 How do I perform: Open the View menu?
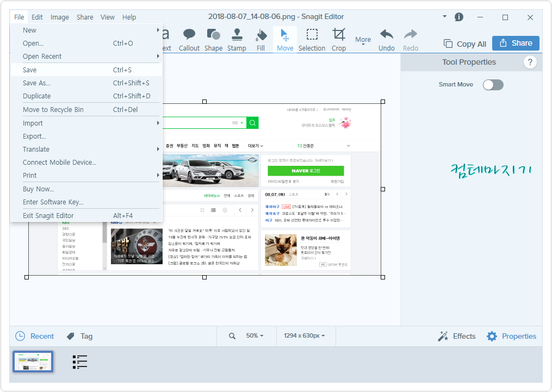click(107, 17)
